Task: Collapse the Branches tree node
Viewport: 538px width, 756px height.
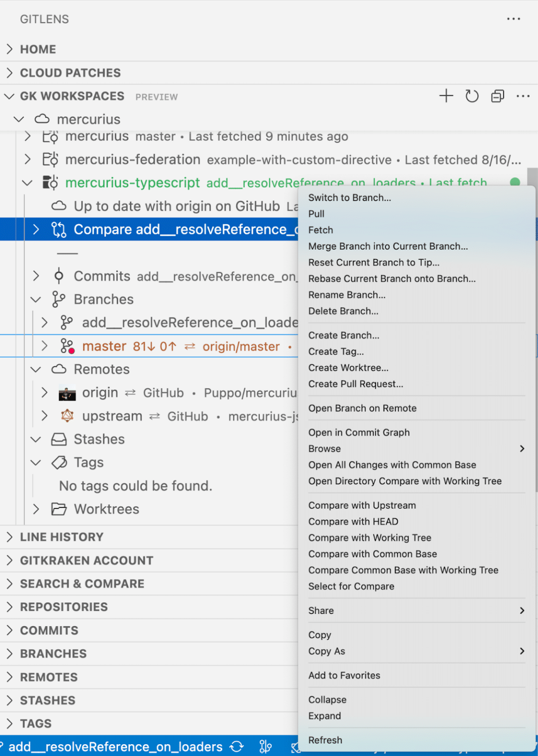Action: pyautogui.click(x=35, y=299)
